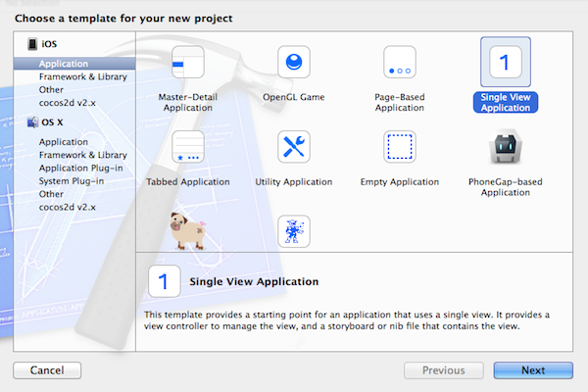Screen dimensions: 588x392
Task: Choose cocos2d v2.x under iOS
Action: tap(67, 103)
